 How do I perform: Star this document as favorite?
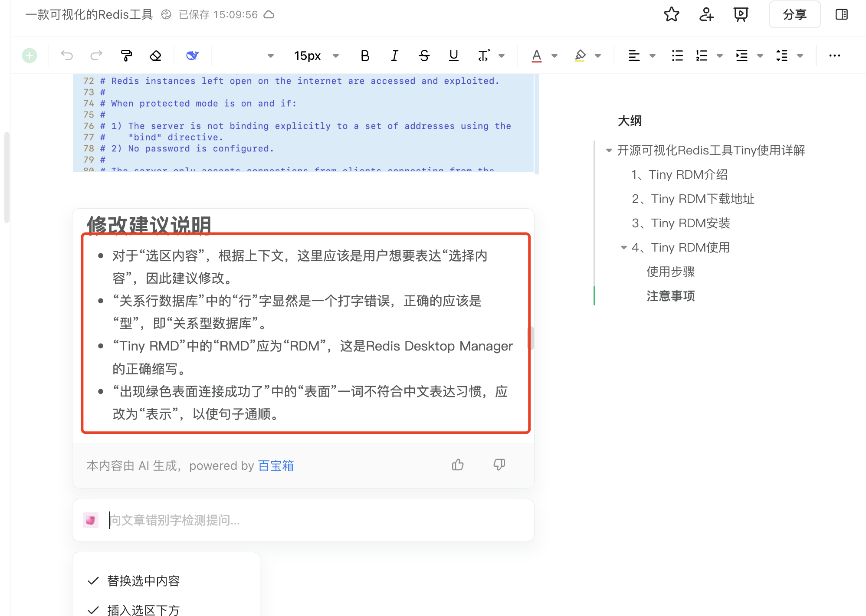tap(671, 15)
